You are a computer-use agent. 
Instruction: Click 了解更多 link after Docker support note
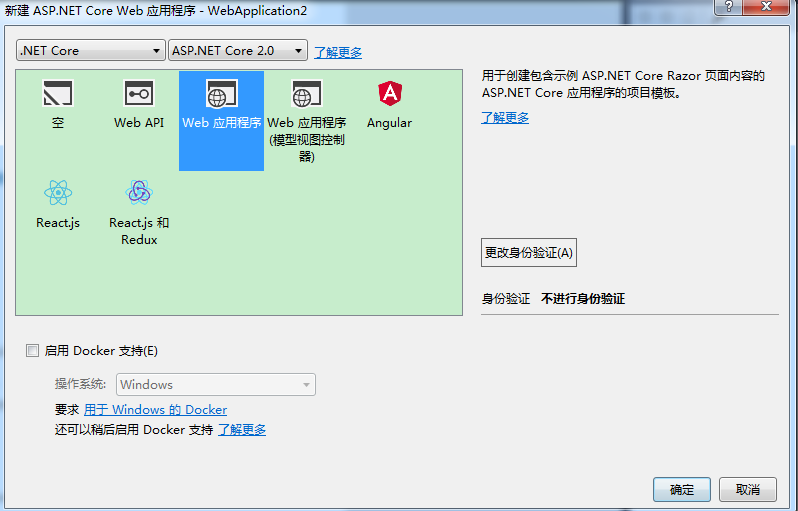(x=242, y=430)
